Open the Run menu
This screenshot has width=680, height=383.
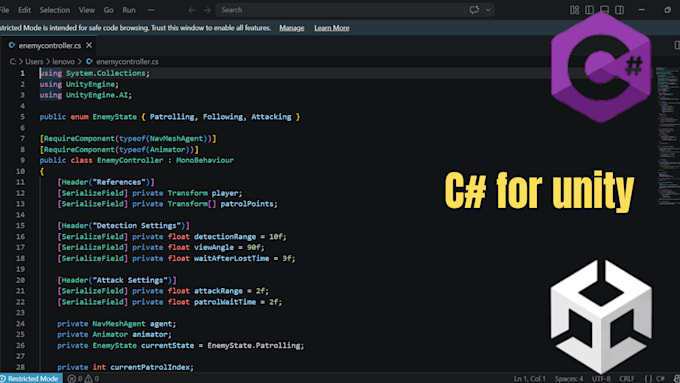(x=129, y=10)
